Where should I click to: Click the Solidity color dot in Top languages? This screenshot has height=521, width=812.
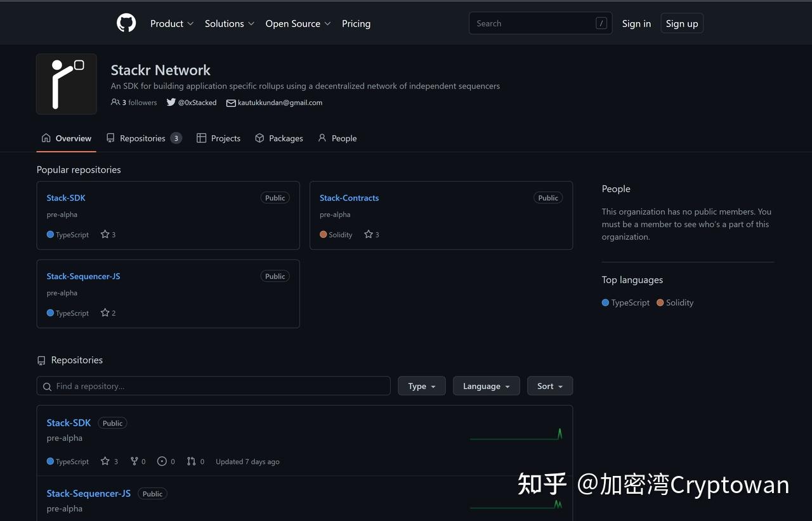click(x=660, y=303)
